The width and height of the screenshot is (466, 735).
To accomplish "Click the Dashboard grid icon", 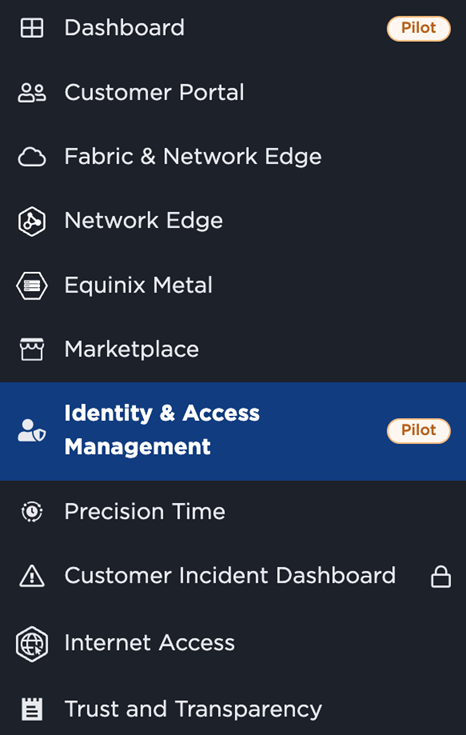I will (x=32, y=28).
